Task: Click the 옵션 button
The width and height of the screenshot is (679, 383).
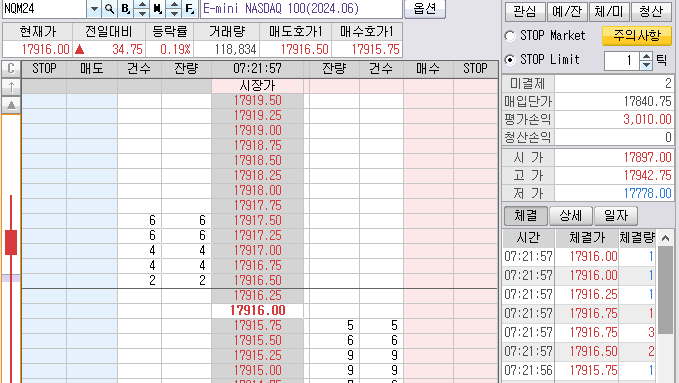Action: [425, 9]
